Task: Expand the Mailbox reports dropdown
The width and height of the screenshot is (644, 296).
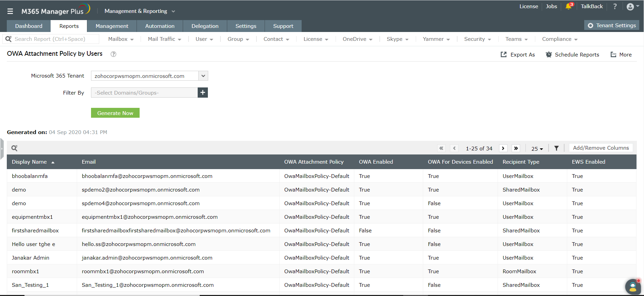Action: 121,39
